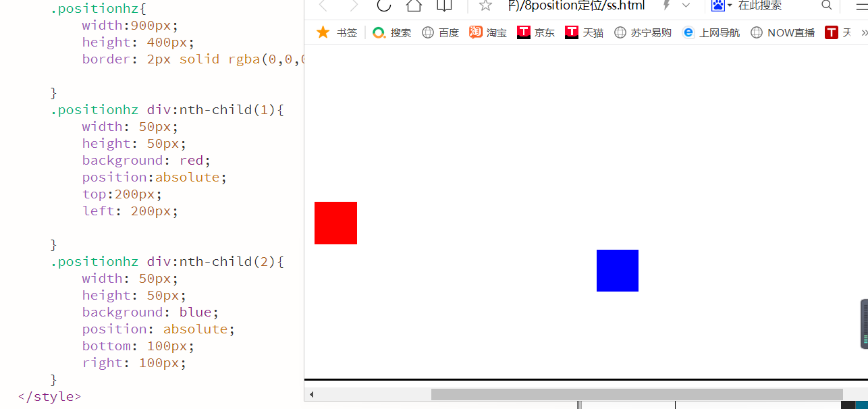Click the .positionhz{ selector line

(x=98, y=8)
